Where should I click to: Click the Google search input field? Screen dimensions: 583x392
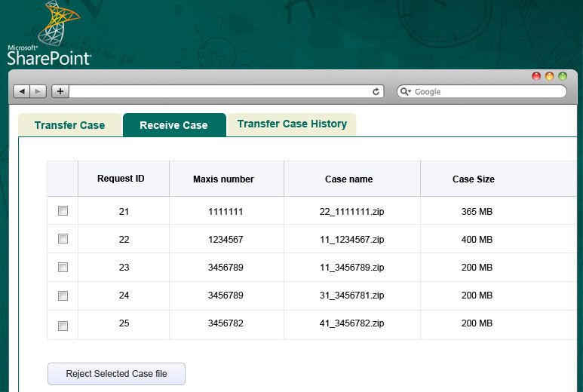486,91
